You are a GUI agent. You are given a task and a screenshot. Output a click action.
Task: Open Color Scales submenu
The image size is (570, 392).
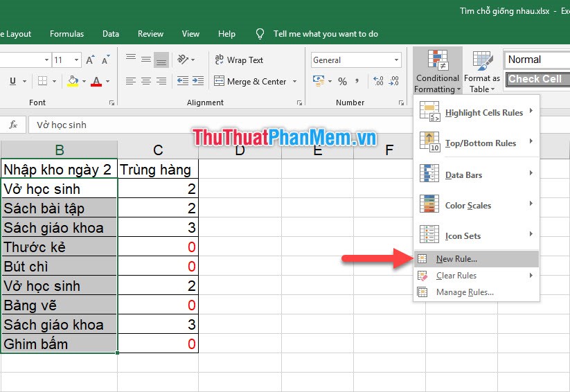[x=477, y=205]
